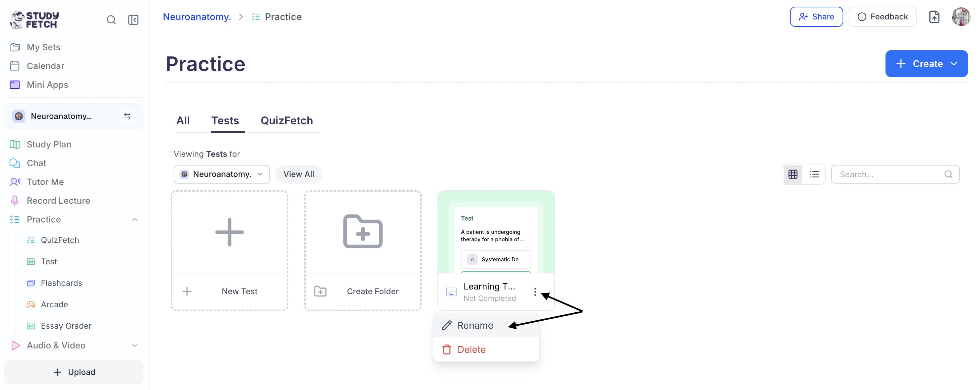Switch to the QuizFetch tab
The image size is (980, 390).
pyautogui.click(x=287, y=121)
